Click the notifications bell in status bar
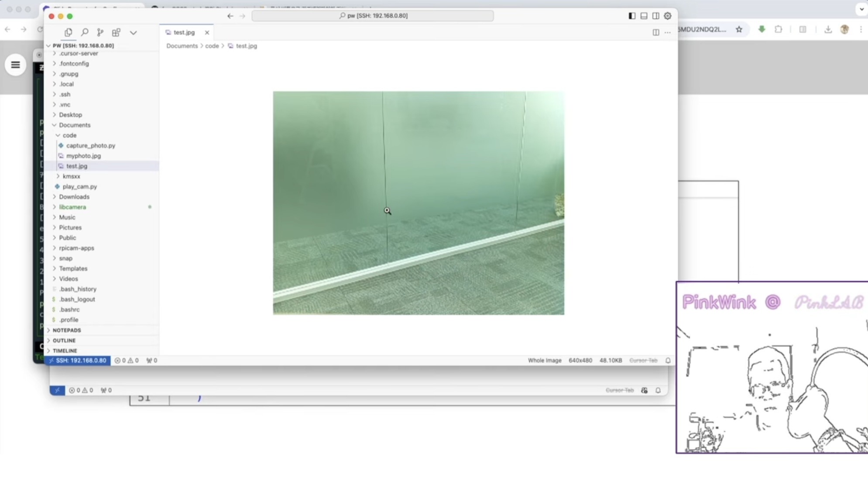Screen dimensions: 868x491 [668, 361]
